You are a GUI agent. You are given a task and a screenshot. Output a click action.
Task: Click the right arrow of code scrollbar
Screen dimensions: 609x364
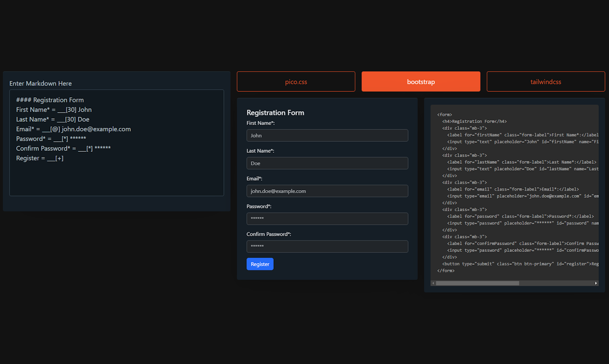[596, 283]
